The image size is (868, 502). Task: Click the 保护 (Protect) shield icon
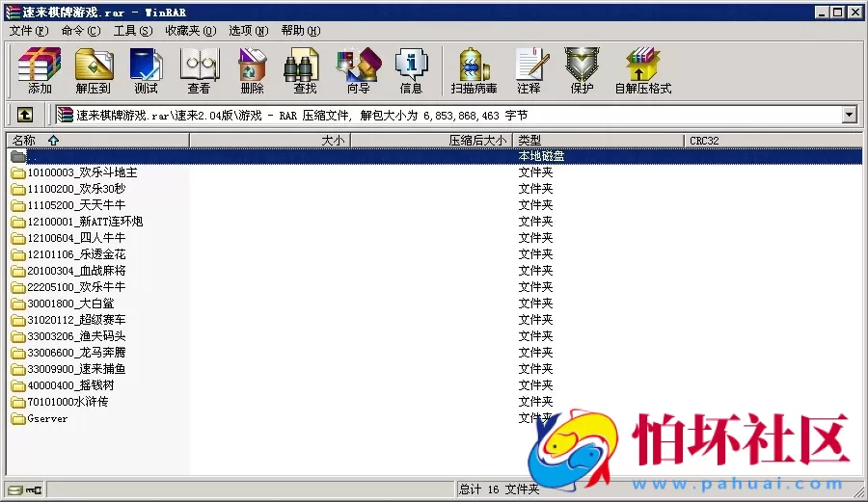(582, 70)
